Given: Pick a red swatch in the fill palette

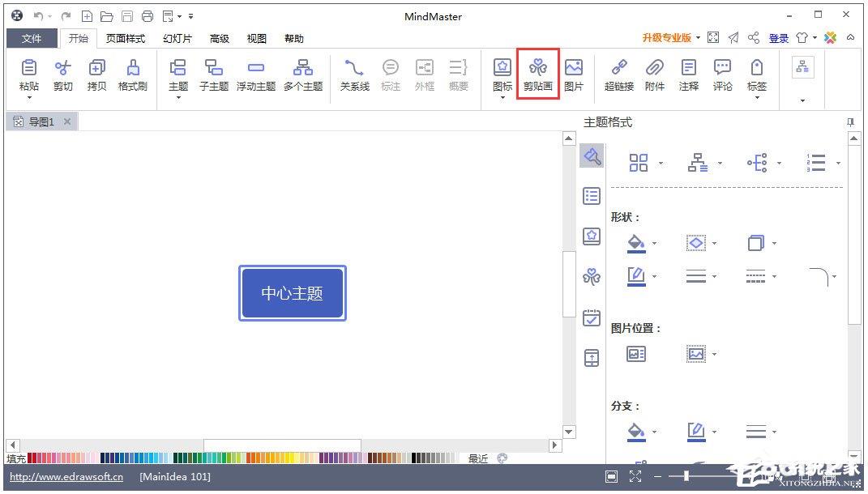Looking at the screenshot, I should pyautogui.click(x=31, y=458).
